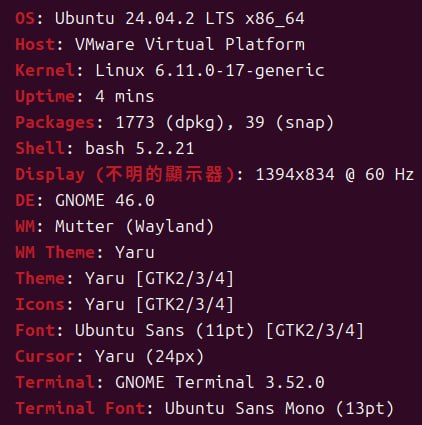
Task: Click the 39 (snap) package count
Action: tap(290, 123)
